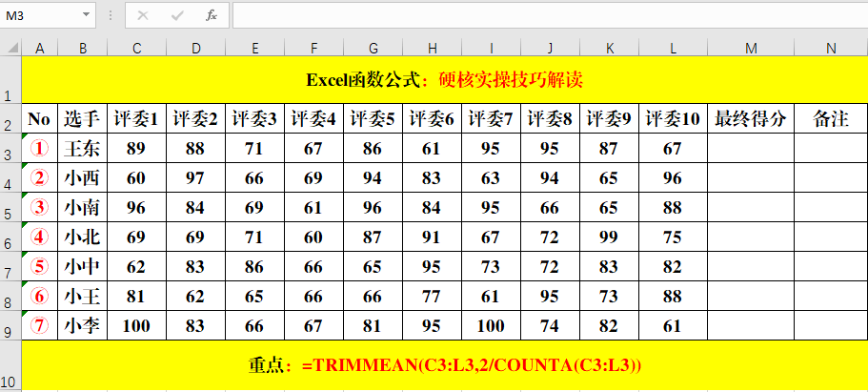Click the TRIMMEAN formula text in row 10
The width and height of the screenshot is (868, 392).
coord(472,366)
